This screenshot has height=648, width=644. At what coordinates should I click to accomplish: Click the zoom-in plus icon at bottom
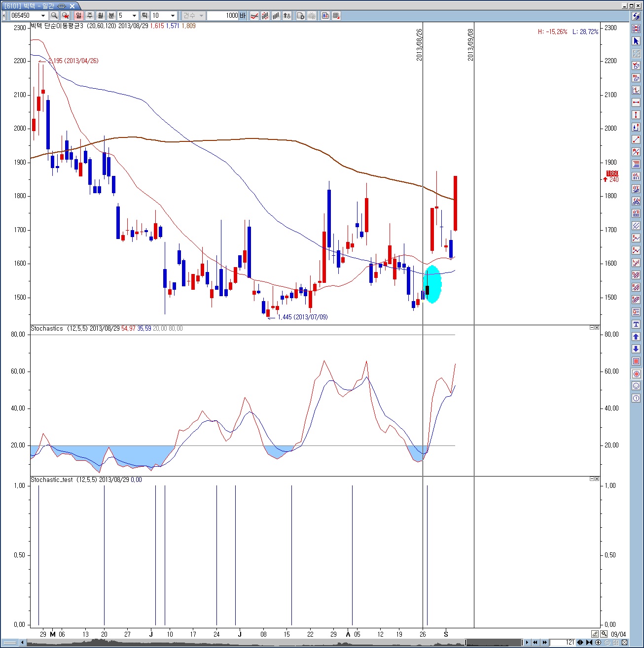click(598, 643)
